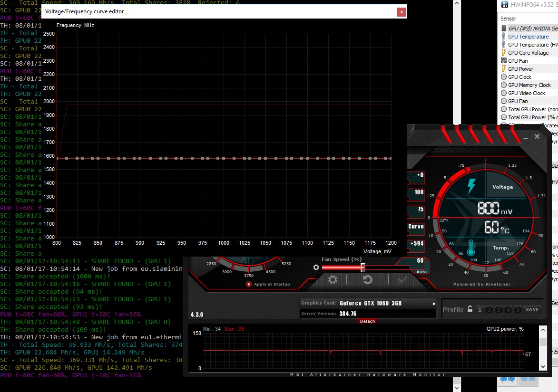Click the Detach button for monitor
The width and height of the screenshot is (558, 392).
(367, 321)
